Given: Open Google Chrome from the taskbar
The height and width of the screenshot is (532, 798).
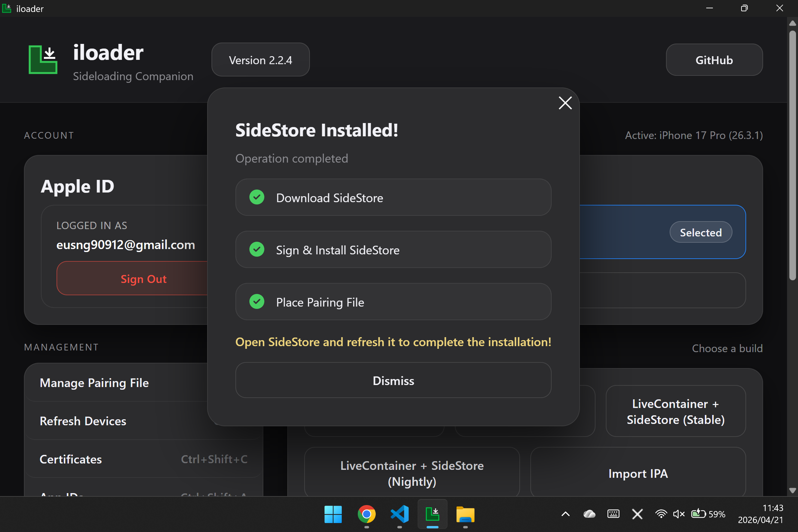Looking at the screenshot, I should pos(366,514).
